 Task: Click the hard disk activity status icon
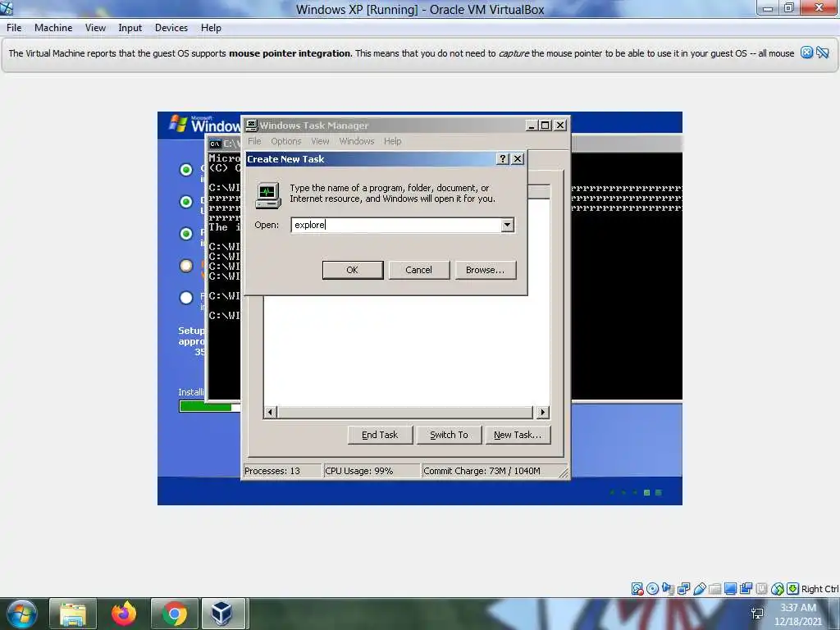click(x=637, y=589)
